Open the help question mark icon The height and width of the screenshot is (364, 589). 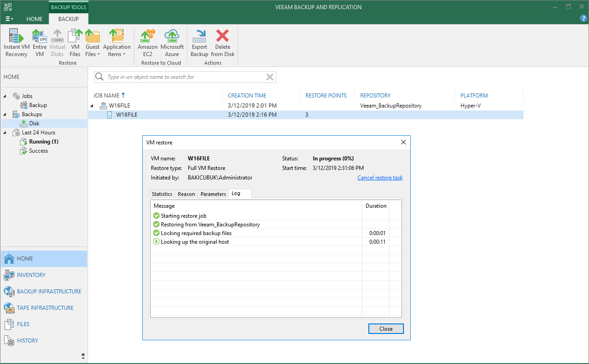(x=583, y=19)
